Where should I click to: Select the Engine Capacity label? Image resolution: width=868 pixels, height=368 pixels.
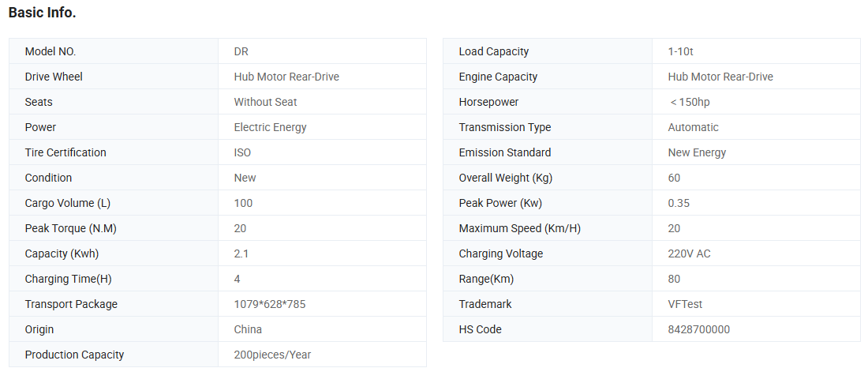tap(498, 77)
